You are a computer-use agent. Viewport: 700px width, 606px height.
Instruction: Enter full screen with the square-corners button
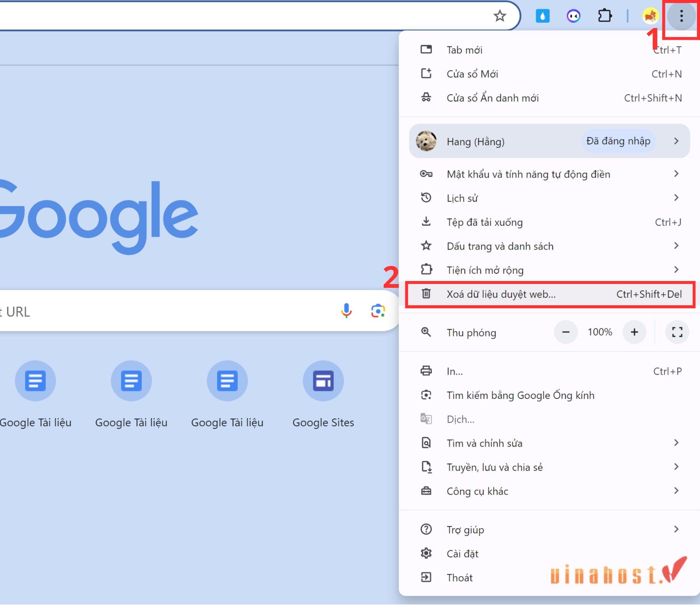[x=677, y=332]
